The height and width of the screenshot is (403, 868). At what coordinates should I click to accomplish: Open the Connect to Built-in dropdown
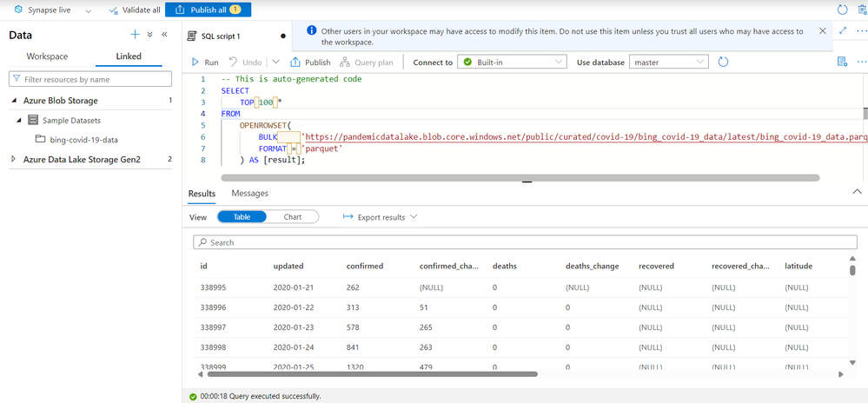512,62
